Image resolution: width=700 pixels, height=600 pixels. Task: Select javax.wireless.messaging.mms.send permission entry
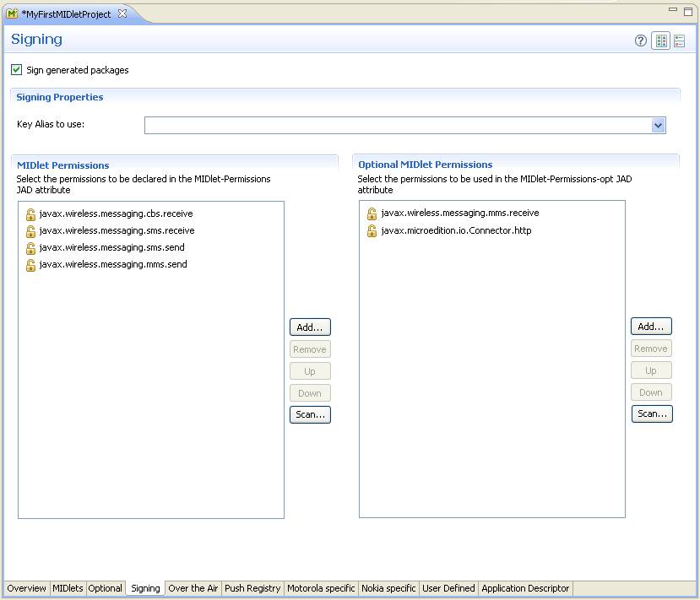(113, 264)
